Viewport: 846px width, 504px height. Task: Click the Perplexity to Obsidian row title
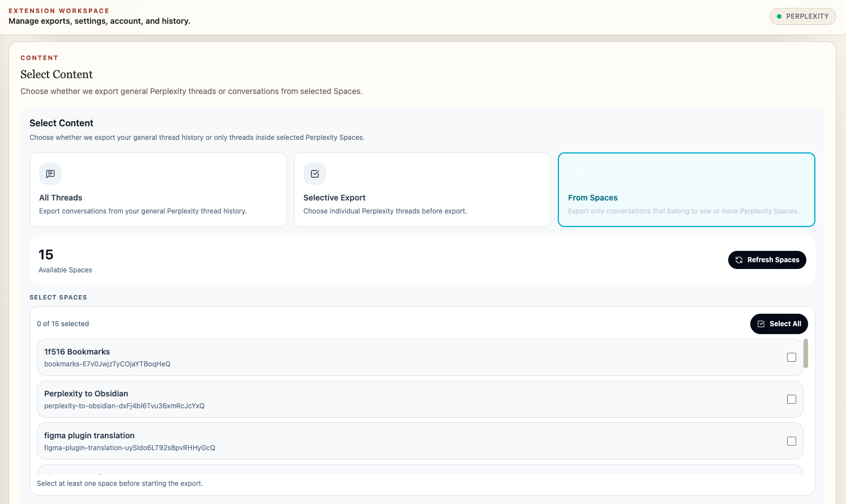click(x=86, y=394)
